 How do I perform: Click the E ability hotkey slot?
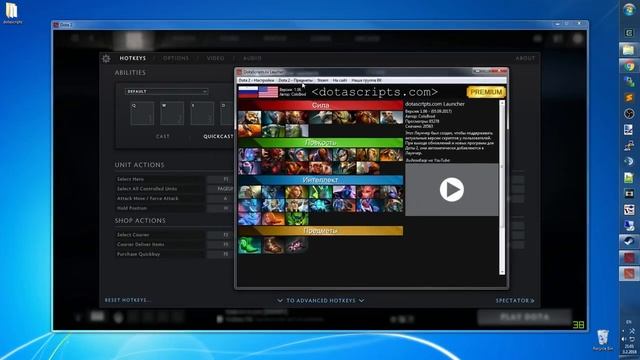[x=202, y=113]
